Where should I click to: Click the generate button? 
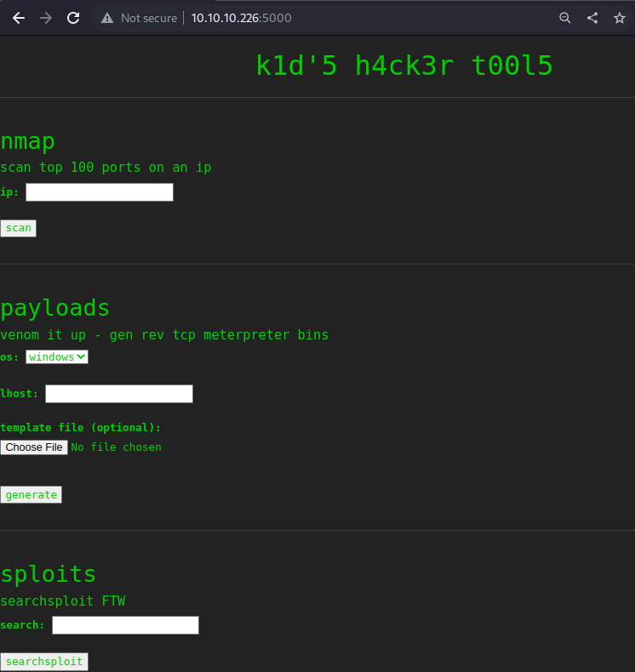pos(31,494)
